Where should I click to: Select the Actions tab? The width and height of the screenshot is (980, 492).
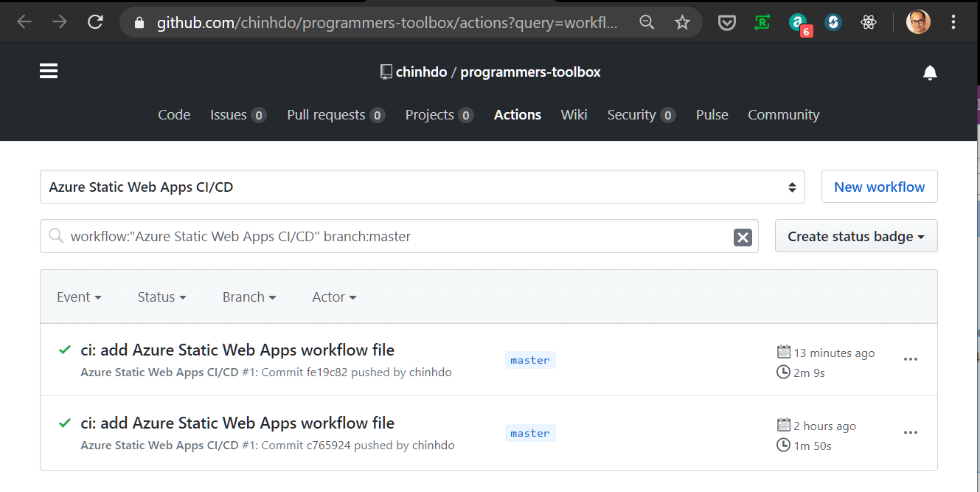[x=518, y=114]
